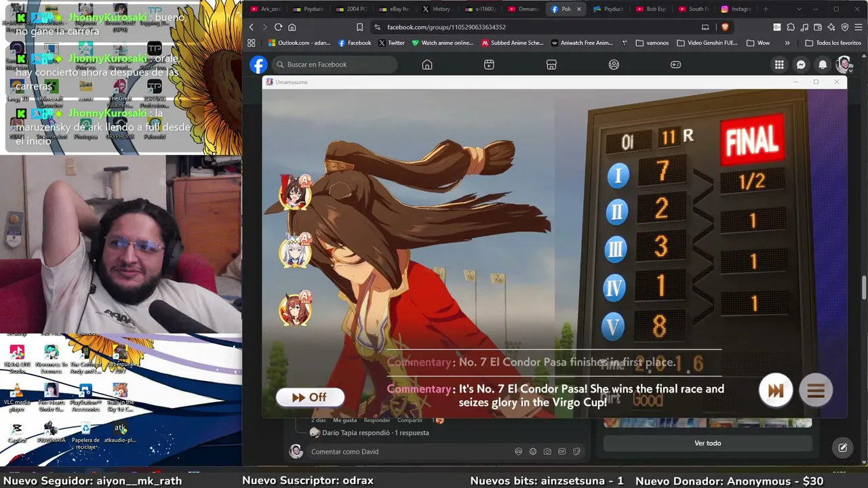Viewport: 868px width, 488px height.
Task: Open Facebook Messenger icon
Action: point(801,64)
